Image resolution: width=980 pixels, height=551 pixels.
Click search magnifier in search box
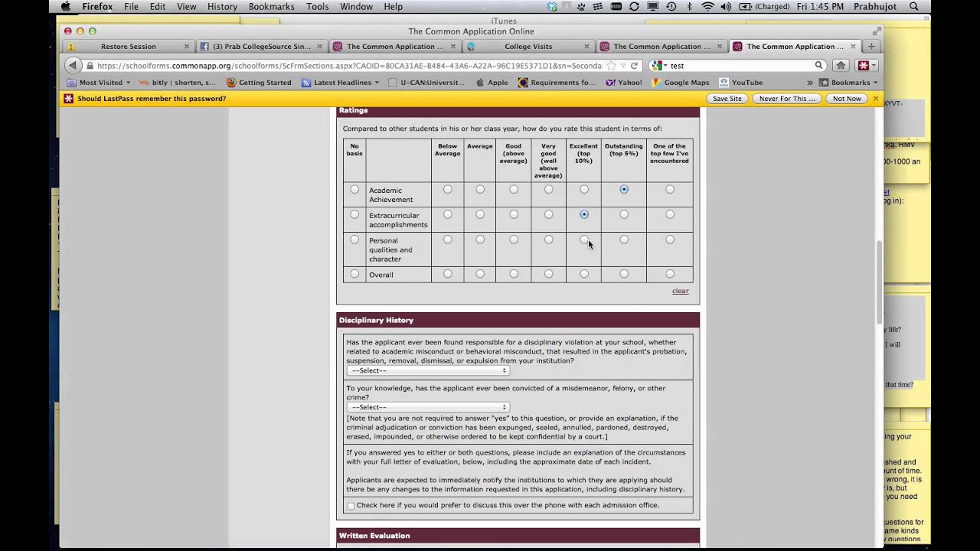(818, 66)
